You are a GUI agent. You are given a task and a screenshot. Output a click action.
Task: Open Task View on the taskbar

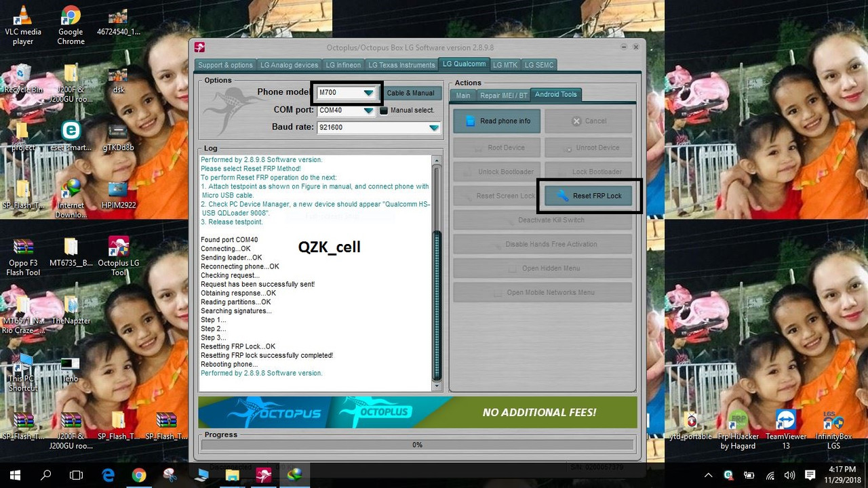click(x=77, y=475)
